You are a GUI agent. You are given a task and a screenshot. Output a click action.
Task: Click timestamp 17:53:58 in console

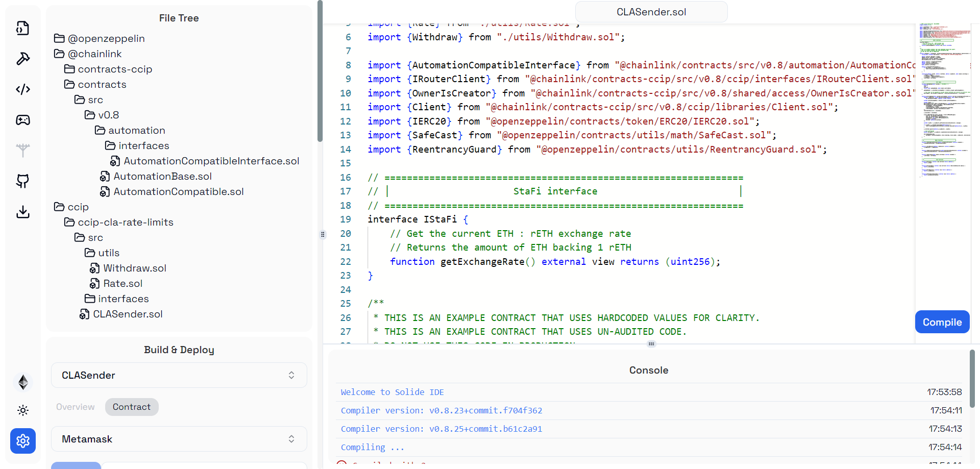[944, 392]
